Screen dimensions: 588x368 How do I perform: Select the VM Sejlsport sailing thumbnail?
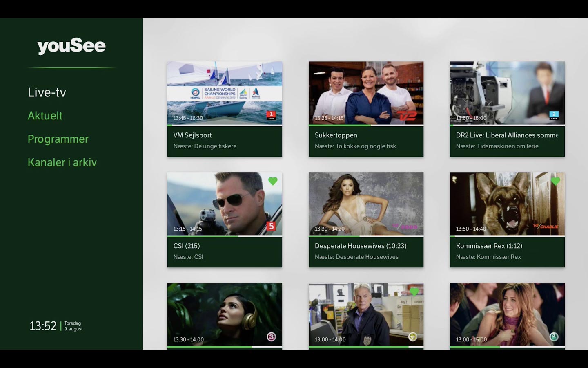[225, 93]
